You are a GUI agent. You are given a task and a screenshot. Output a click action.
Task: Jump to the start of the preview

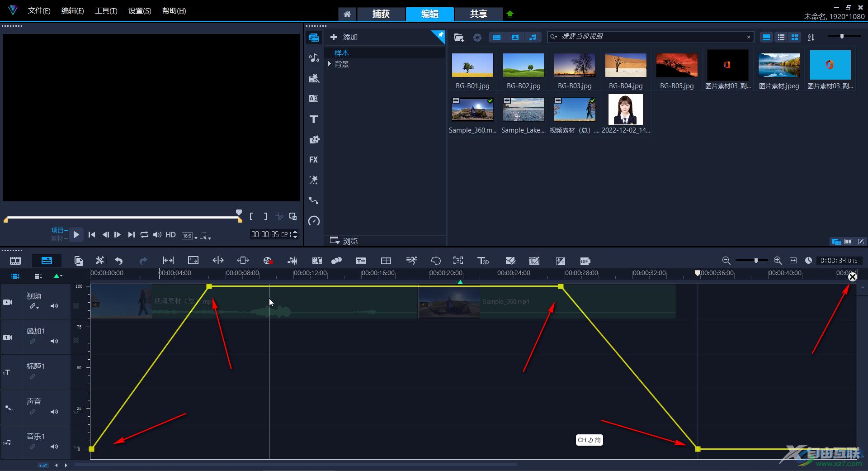pyautogui.click(x=92, y=234)
